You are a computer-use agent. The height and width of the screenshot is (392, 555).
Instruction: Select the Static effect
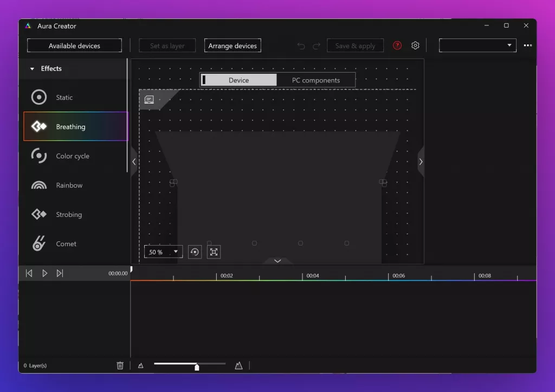(x=63, y=97)
